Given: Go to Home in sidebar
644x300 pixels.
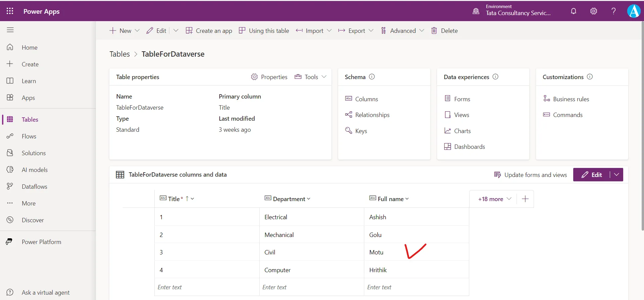Looking at the screenshot, I should pos(48,47).
